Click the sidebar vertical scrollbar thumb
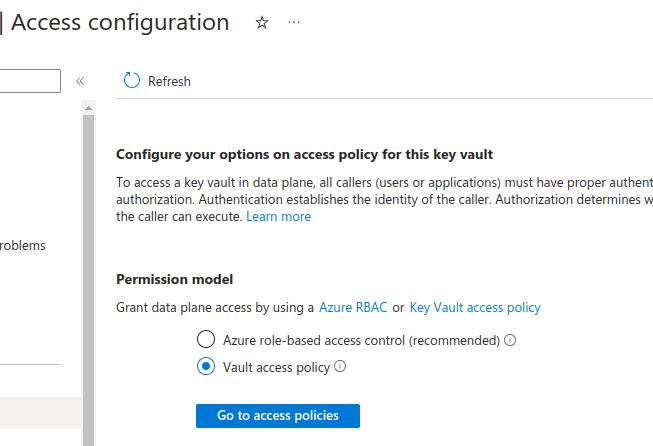653x446 pixels. (88, 280)
